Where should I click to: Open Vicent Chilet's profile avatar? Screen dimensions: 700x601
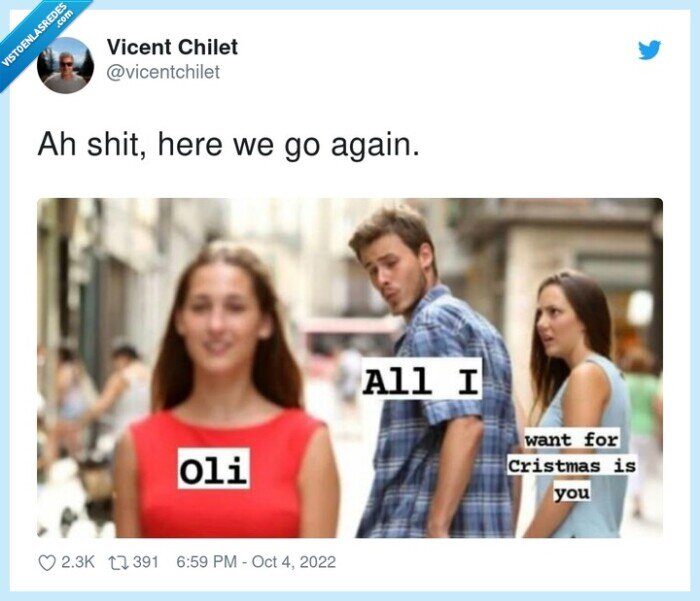(66, 65)
